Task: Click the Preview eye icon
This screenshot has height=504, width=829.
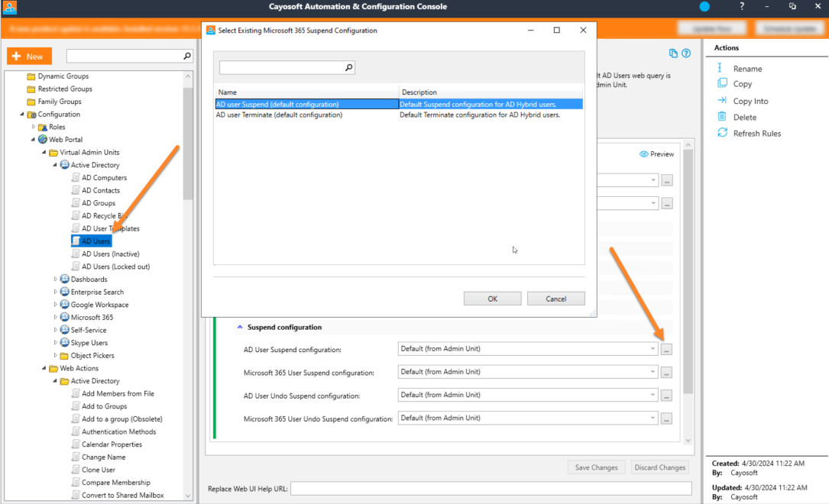Action: pyautogui.click(x=643, y=153)
